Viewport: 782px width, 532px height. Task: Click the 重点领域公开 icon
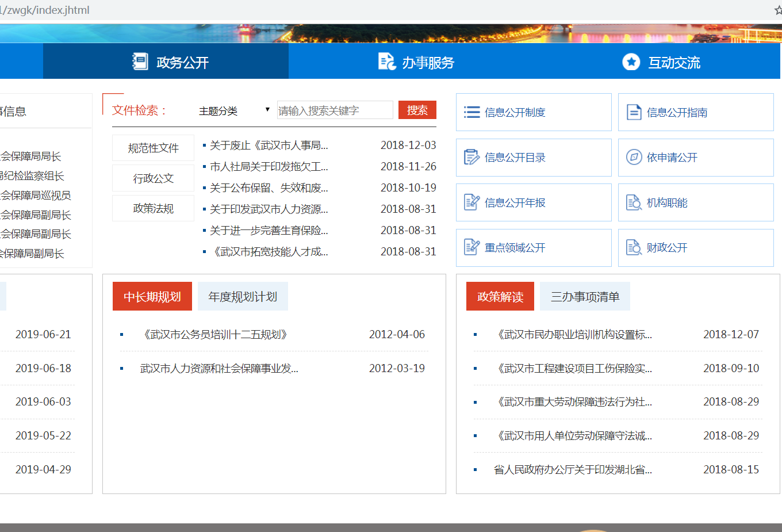pyautogui.click(x=471, y=247)
